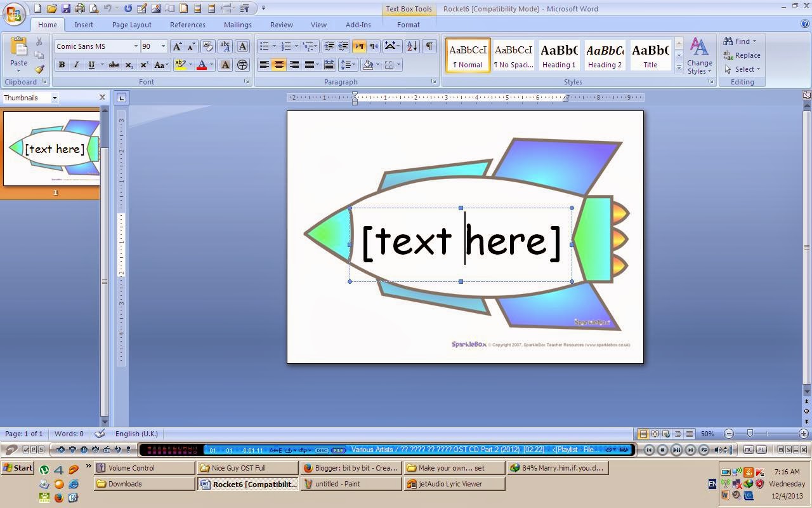Open the Review tab
The height and width of the screenshot is (508, 812).
[x=282, y=25]
